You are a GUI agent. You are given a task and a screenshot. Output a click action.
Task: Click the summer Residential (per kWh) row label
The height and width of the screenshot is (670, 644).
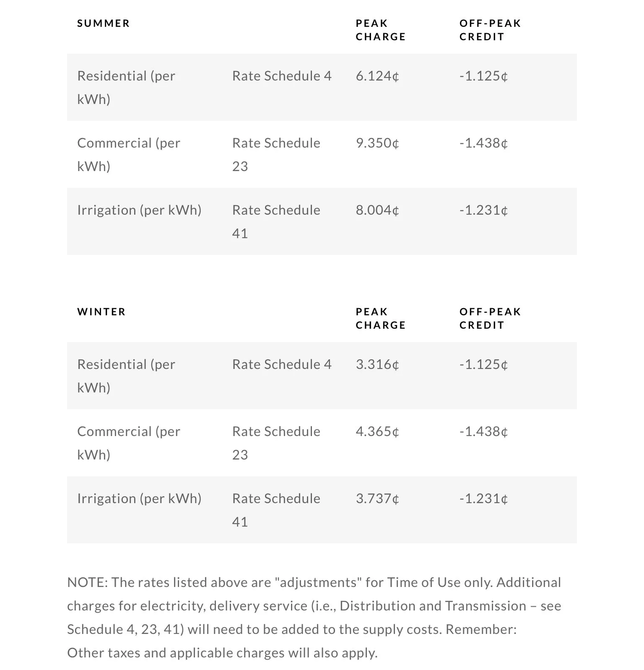tap(126, 87)
